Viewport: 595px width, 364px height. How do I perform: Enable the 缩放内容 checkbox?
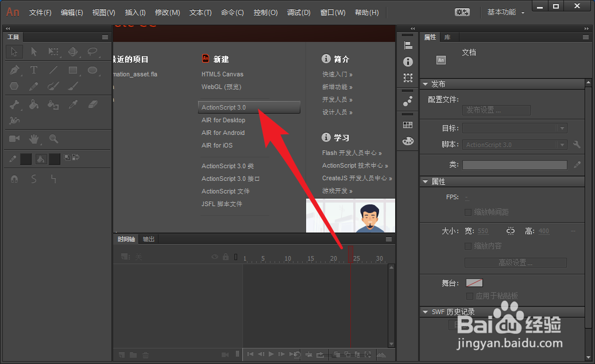click(x=468, y=246)
